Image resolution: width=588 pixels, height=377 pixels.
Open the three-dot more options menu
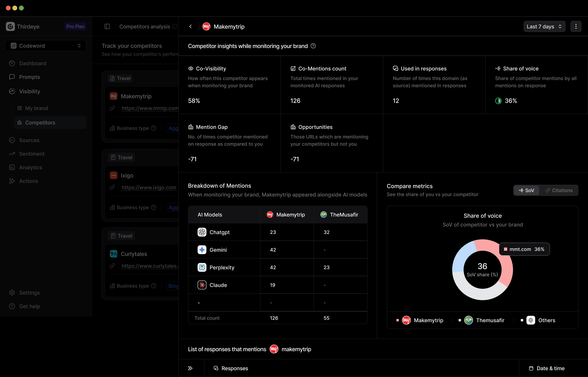(x=576, y=26)
